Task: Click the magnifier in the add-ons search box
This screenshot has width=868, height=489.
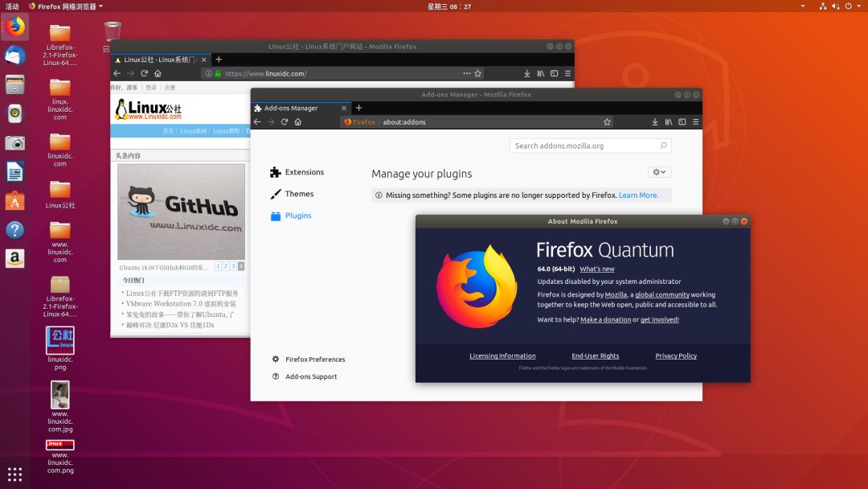Action: (x=663, y=146)
